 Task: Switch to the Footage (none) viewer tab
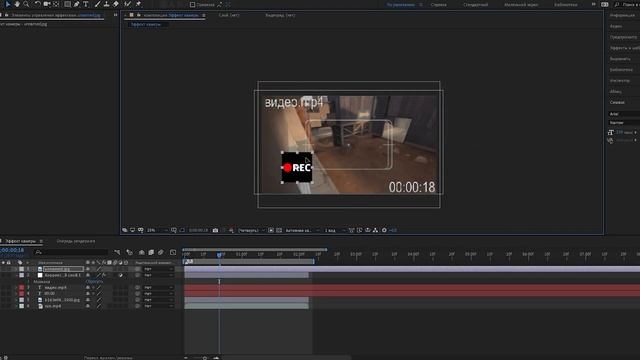pyautogui.click(x=280, y=15)
